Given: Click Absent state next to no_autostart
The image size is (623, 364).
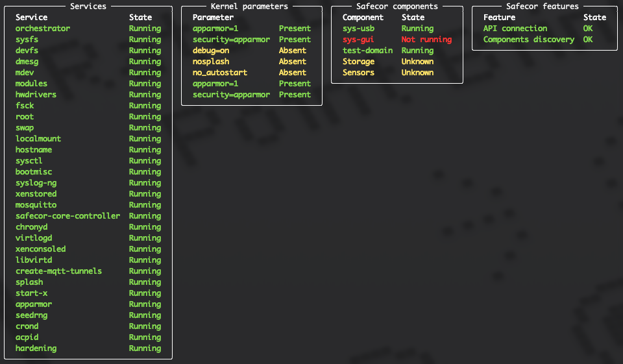Looking at the screenshot, I should pos(293,73).
